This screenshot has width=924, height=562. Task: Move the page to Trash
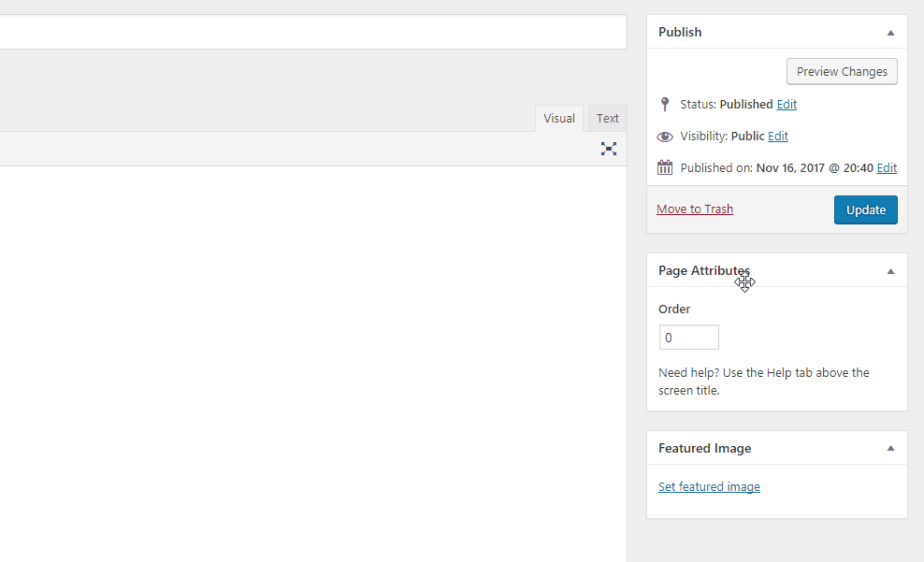pos(695,209)
